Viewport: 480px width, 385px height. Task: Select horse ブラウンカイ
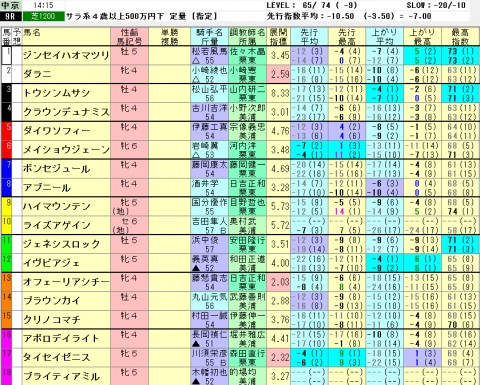(52, 301)
